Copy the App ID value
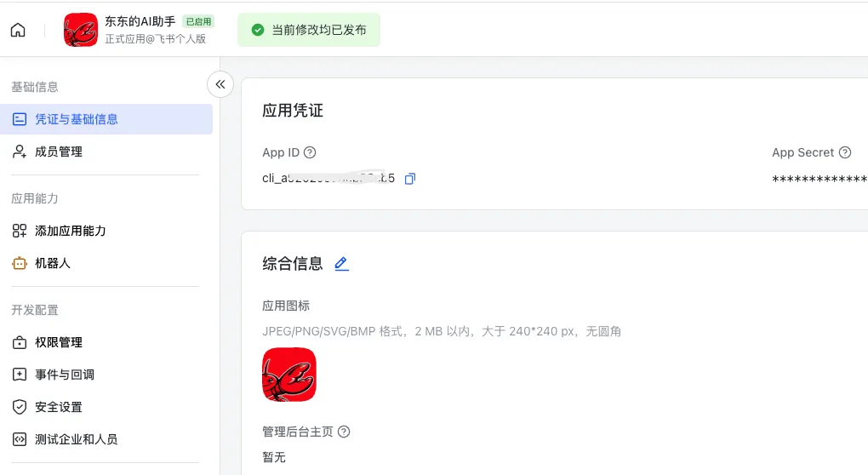The image size is (868, 475). coord(410,178)
